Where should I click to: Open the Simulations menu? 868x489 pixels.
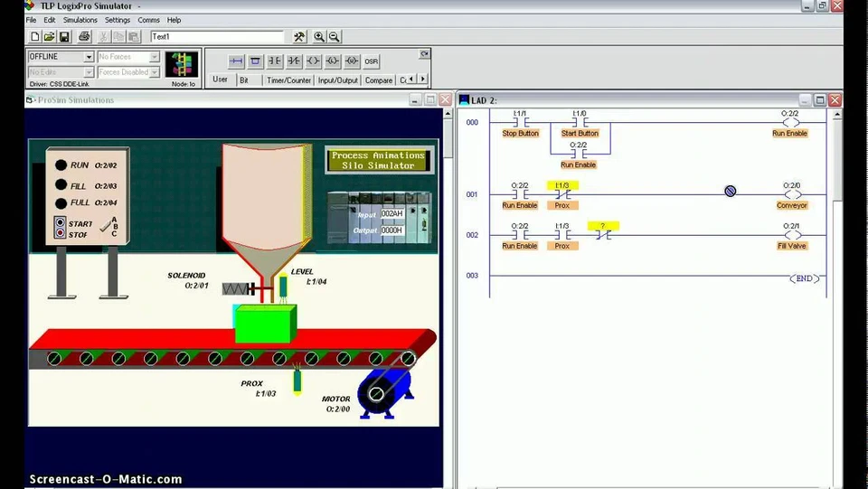click(80, 20)
